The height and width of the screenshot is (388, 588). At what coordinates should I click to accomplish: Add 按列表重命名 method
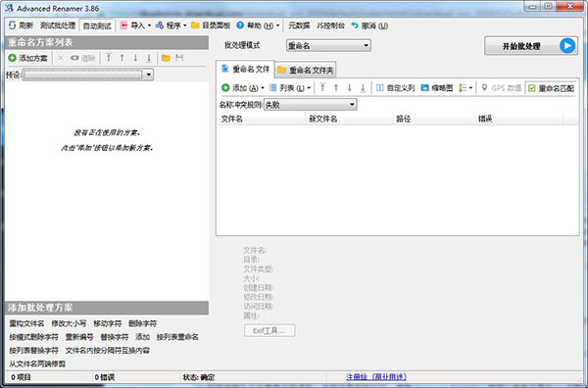tap(177, 337)
